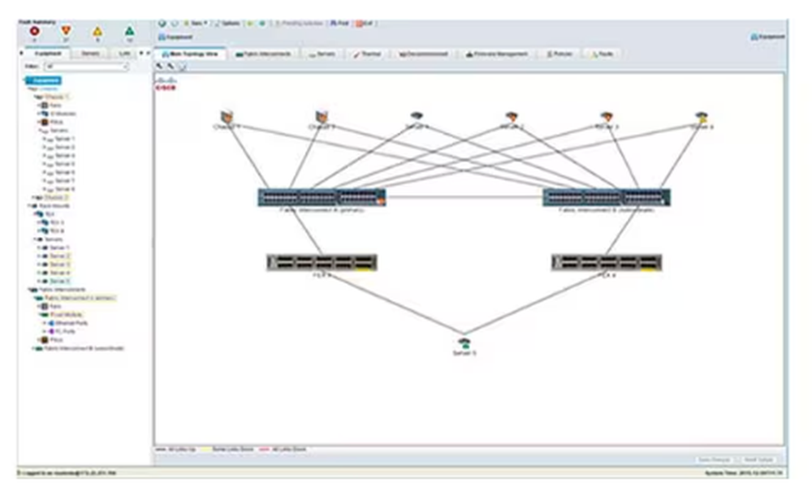Collapse the Rack-Mounts tree node
The width and height of the screenshot is (812, 504).
click(31, 206)
